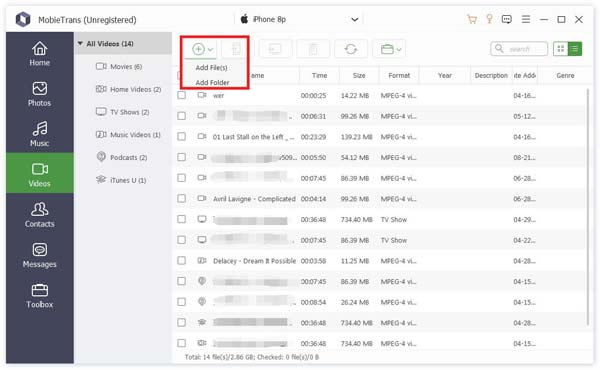
Task: Check the box for the 11.25 MB row
Action: click(181, 260)
